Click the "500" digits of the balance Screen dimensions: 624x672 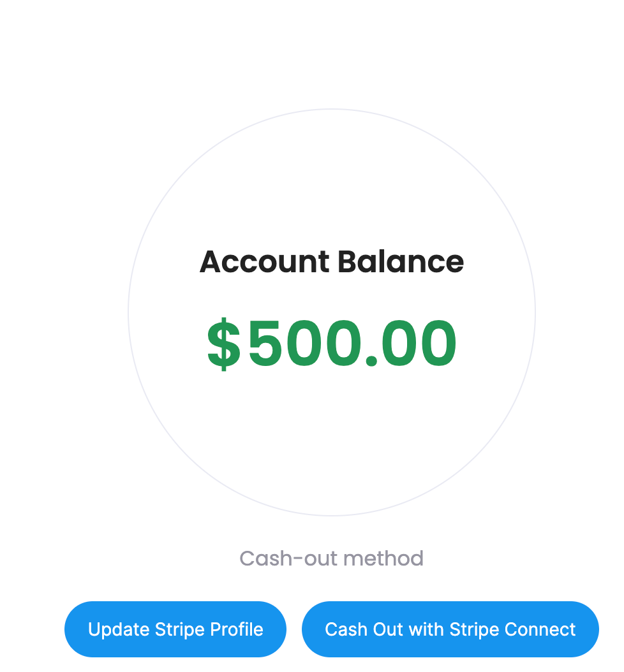(306, 344)
